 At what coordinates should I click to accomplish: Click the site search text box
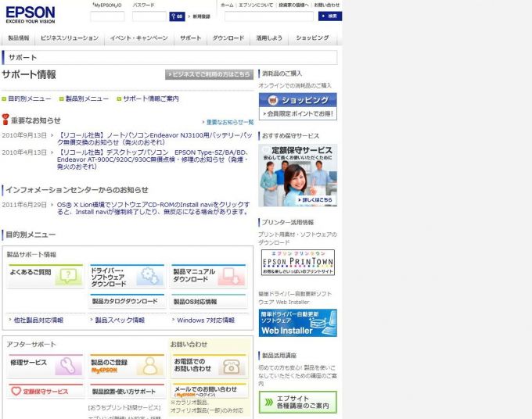click(x=268, y=16)
